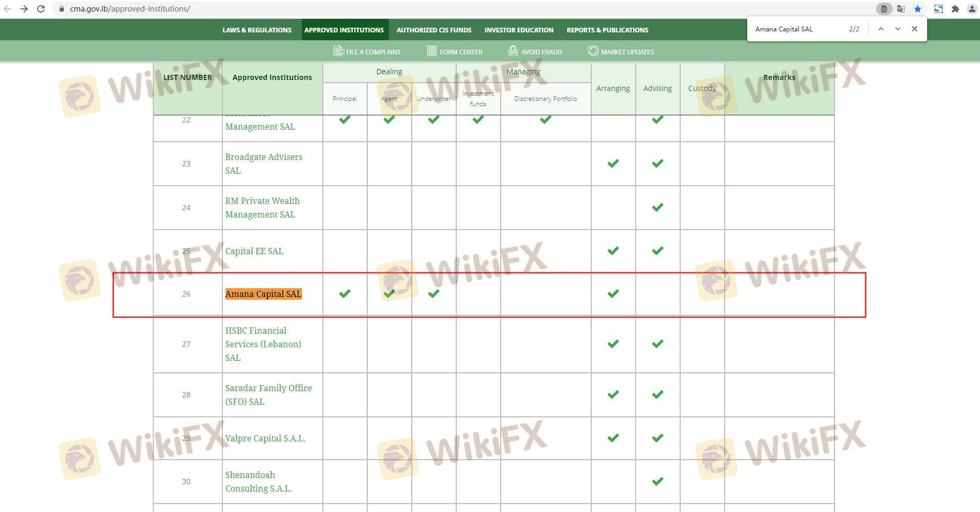Select the Approved Institutions menu tab
This screenshot has width=980, height=512.
[344, 30]
